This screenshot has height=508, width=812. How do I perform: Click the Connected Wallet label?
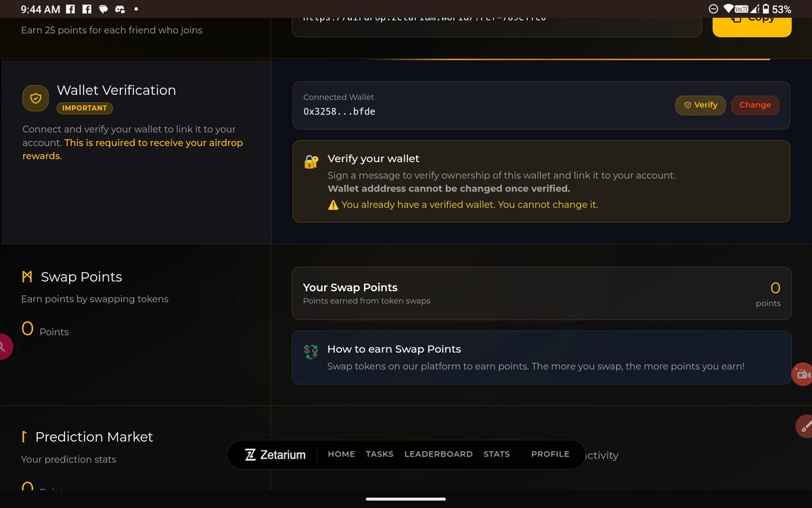(338, 98)
